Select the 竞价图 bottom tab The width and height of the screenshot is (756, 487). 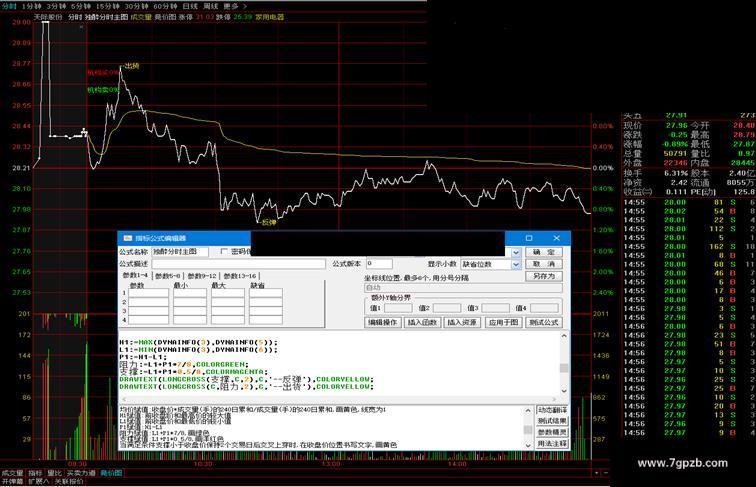click(111, 473)
